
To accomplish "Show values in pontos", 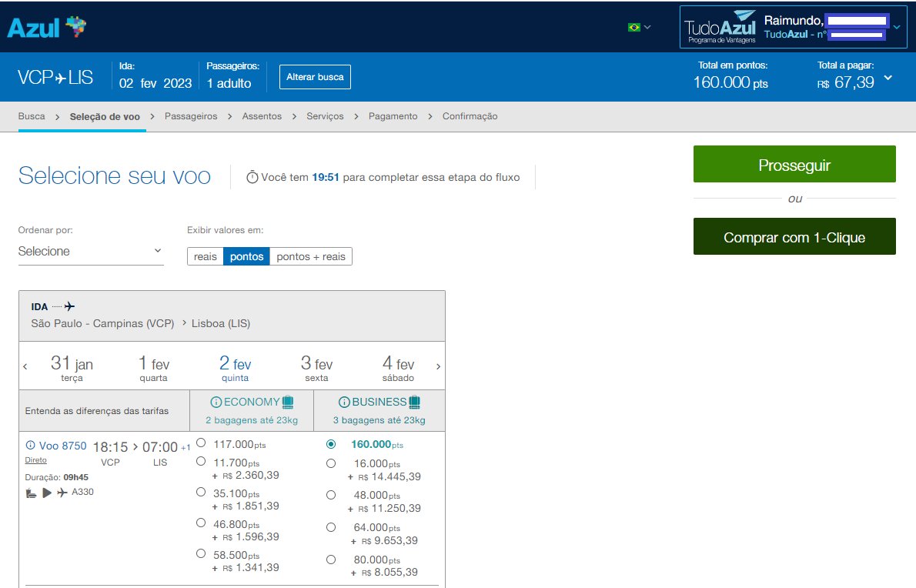I will [x=246, y=256].
